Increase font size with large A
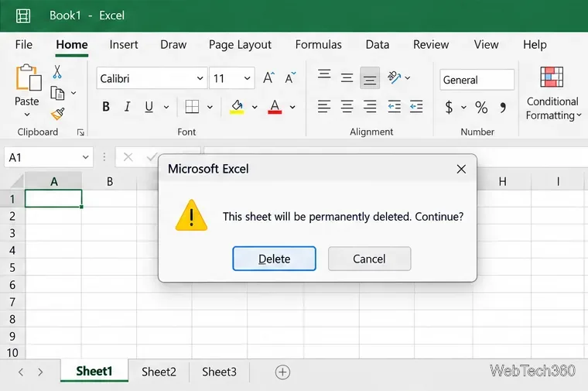 click(268, 77)
